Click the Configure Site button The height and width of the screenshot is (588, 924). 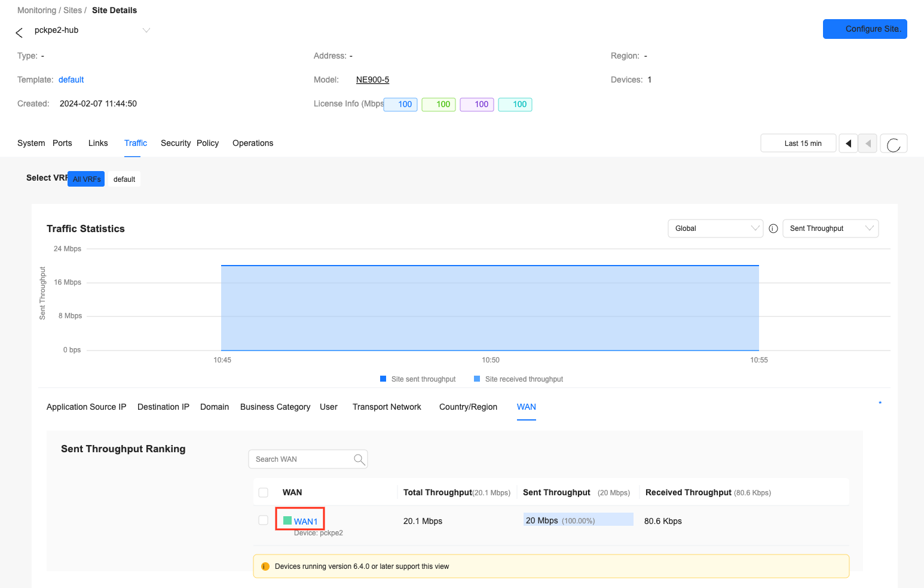pos(865,29)
